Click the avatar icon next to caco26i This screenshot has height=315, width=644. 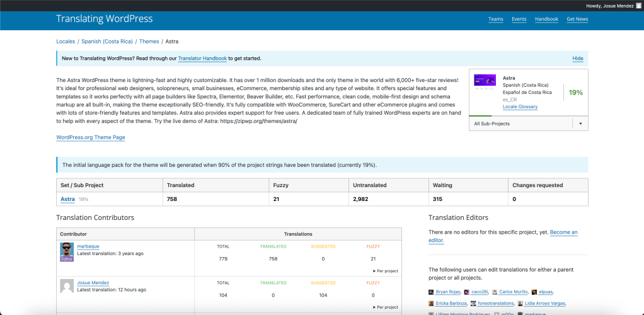click(x=466, y=292)
